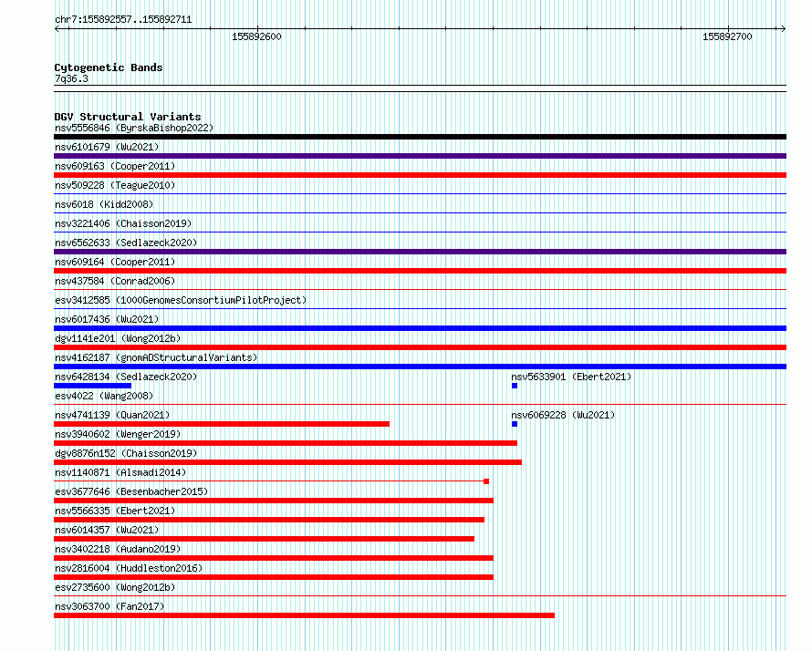The width and height of the screenshot is (812, 651).
Task: Select the red nsv2816004 variant bar
Action: (x=274, y=577)
